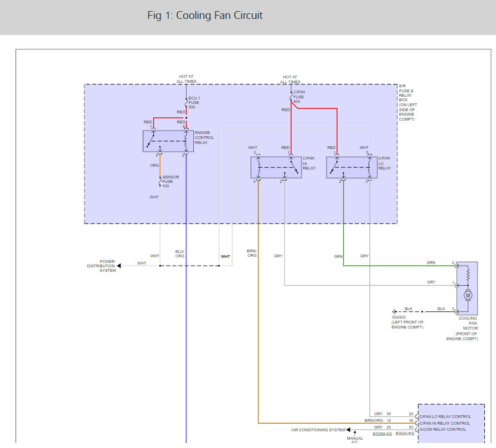
Task: Click the 'C/FAN LO RELAY' label
Action: 385,163
